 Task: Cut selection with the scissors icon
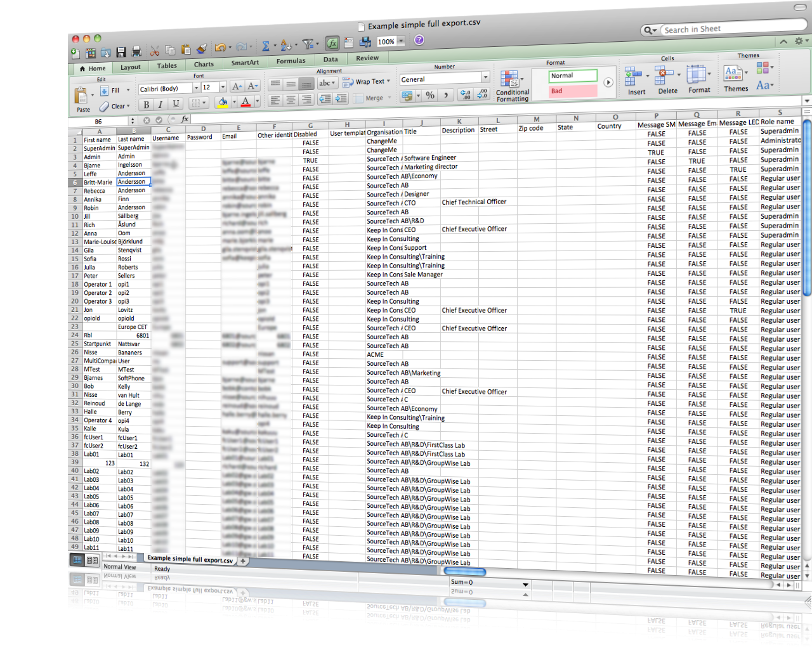(x=155, y=51)
